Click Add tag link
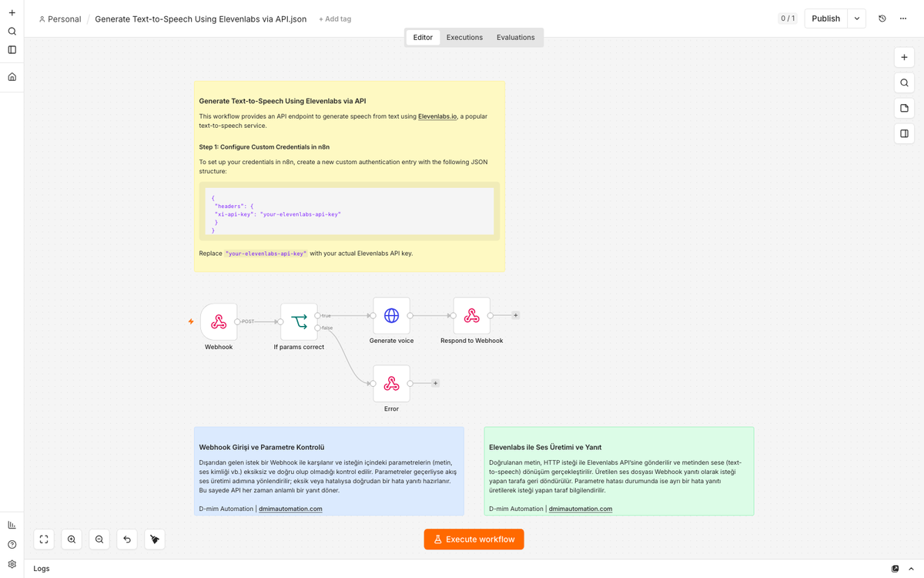The width and height of the screenshot is (924, 578). point(335,18)
